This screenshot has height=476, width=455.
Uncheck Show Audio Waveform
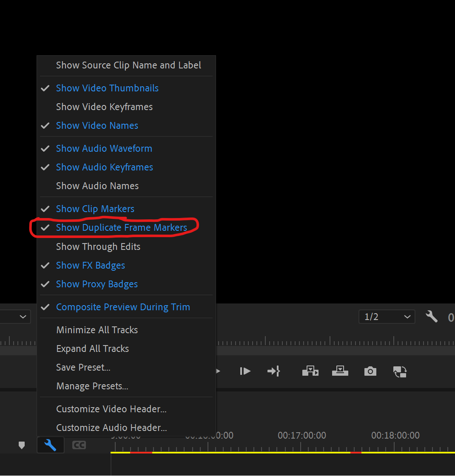tap(126, 148)
